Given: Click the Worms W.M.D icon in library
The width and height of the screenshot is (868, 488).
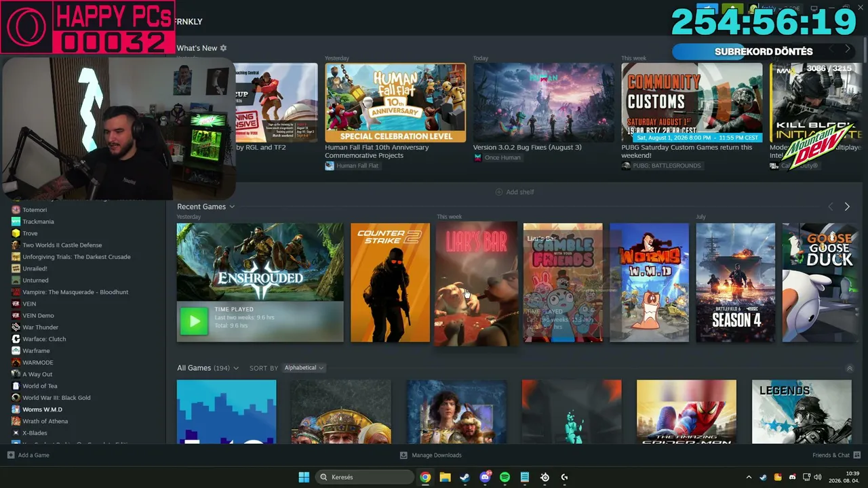Looking at the screenshot, I should (x=16, y=409).
